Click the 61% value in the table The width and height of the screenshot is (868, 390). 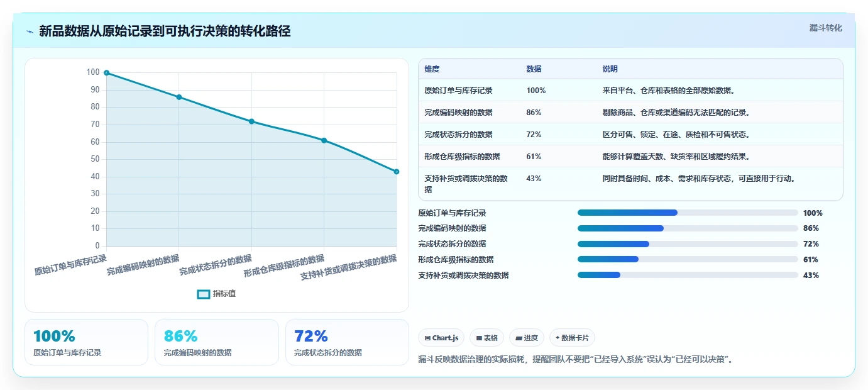[x=534, y=157]
